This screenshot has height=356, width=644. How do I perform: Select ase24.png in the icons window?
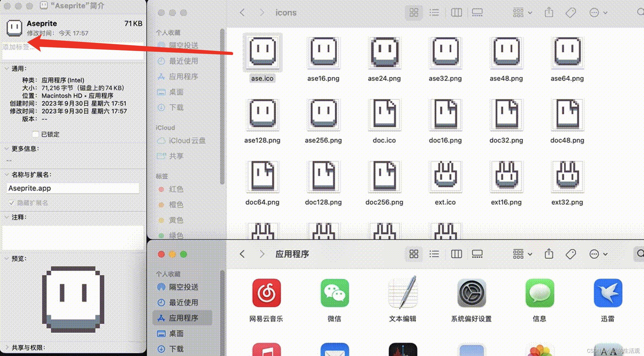[x=385, y=52]
